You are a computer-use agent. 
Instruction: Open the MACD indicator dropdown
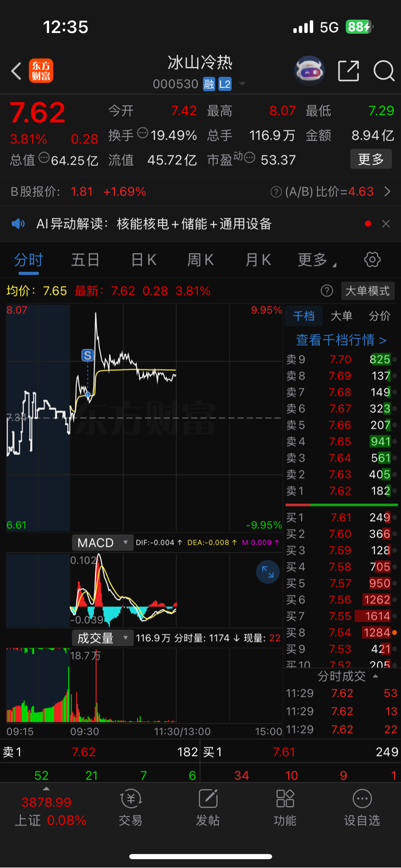[102, 543]
